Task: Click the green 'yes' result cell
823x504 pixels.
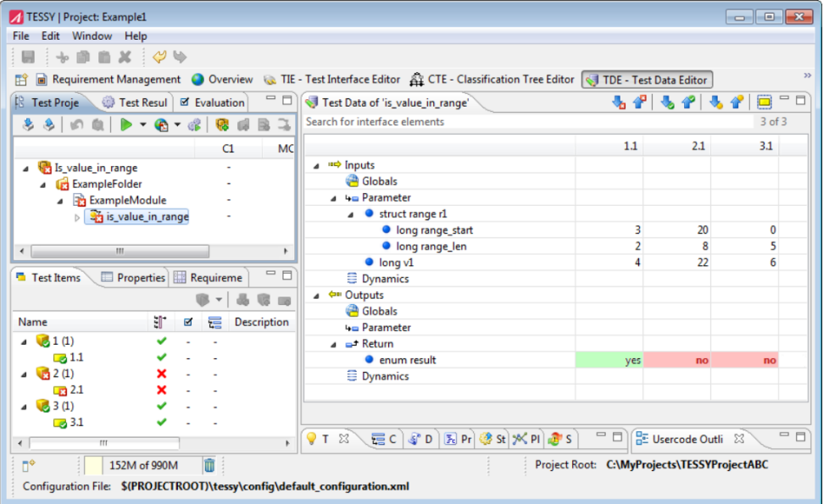Action: click(609, 360)
